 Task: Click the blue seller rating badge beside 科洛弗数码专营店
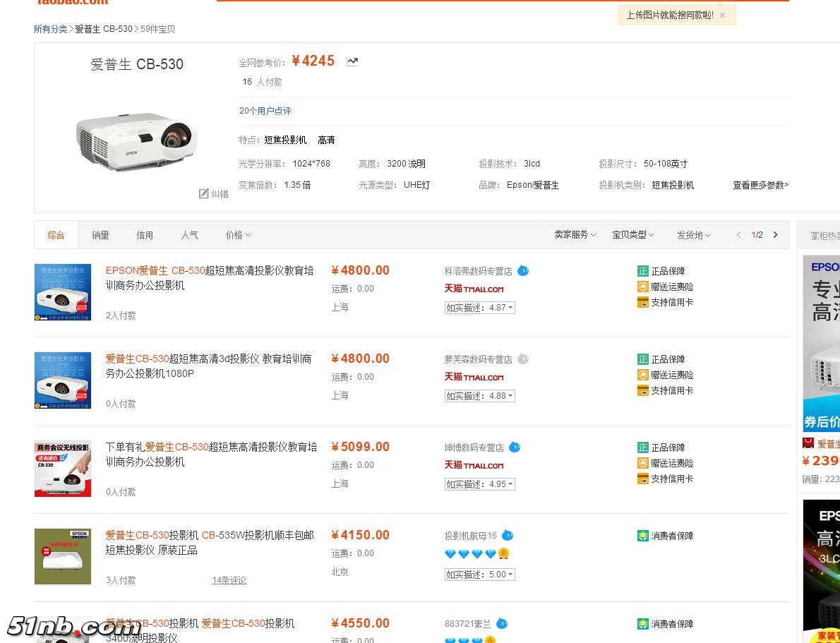522,270
